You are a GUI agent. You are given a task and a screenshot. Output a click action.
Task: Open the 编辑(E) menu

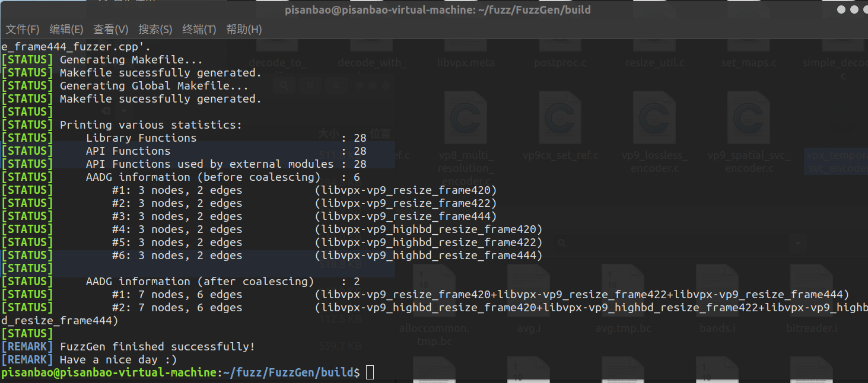click(66, 29)
